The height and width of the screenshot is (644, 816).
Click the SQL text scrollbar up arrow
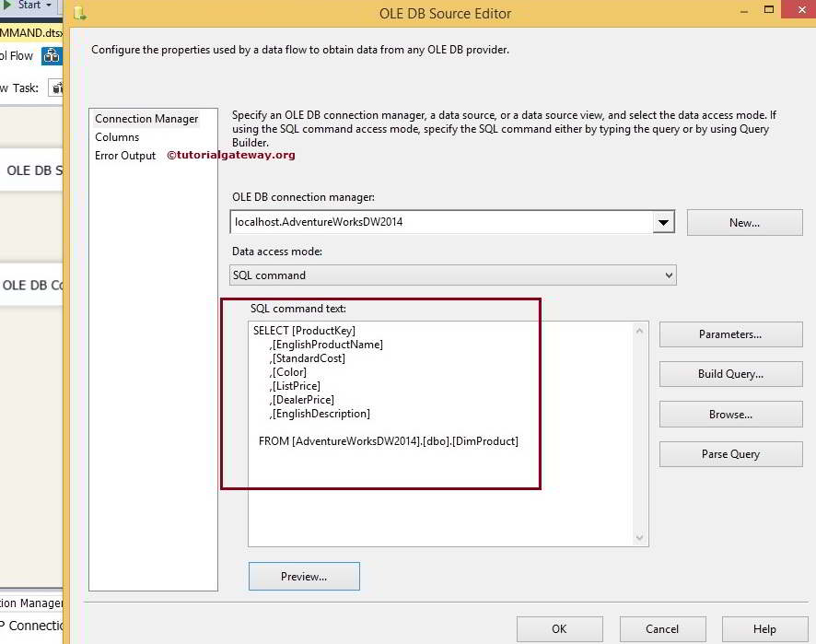639,331
